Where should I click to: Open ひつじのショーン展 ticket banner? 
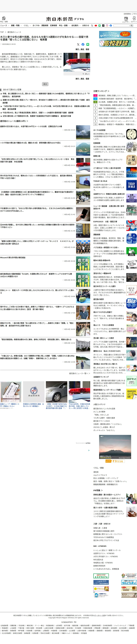115,35
